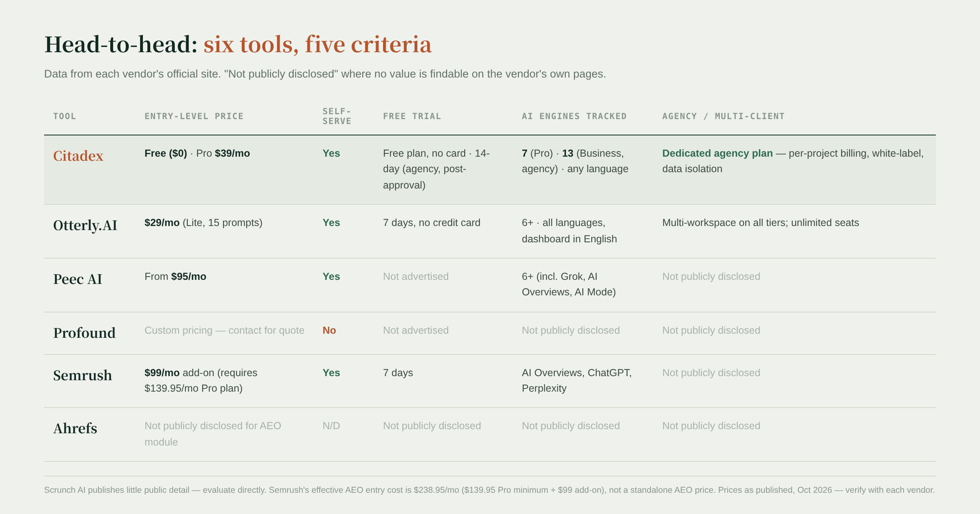Select '7 (Pro) · 13 (Business, agency)' engines cell
The width and height of the screenshot is (980, 514).
coord(575,161)
